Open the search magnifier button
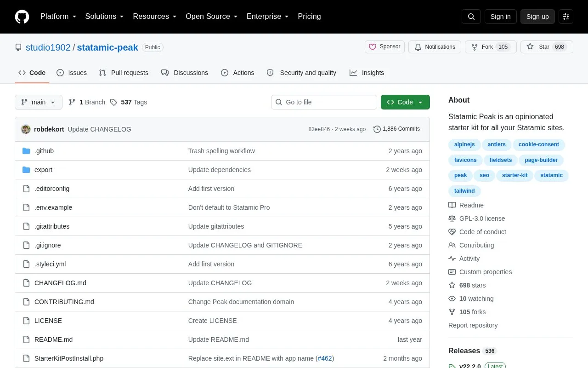Viewport: 588px width, 368px height. (x=471, y=17)
